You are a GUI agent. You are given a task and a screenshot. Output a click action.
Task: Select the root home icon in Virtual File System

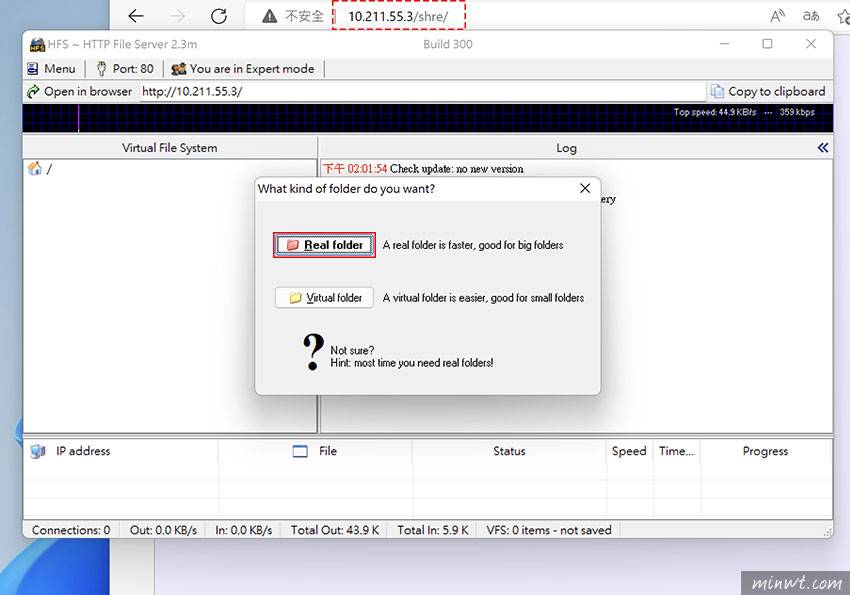(35, 169)
